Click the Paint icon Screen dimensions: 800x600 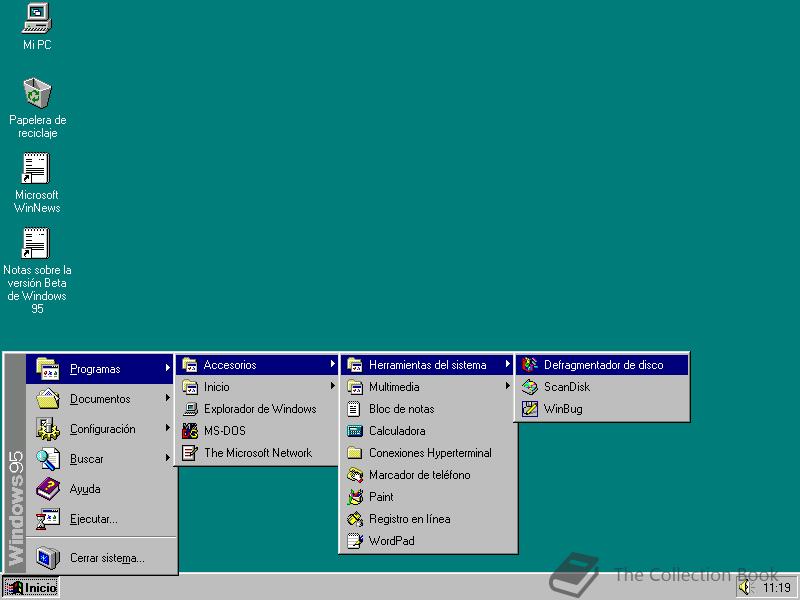point(355,496)
